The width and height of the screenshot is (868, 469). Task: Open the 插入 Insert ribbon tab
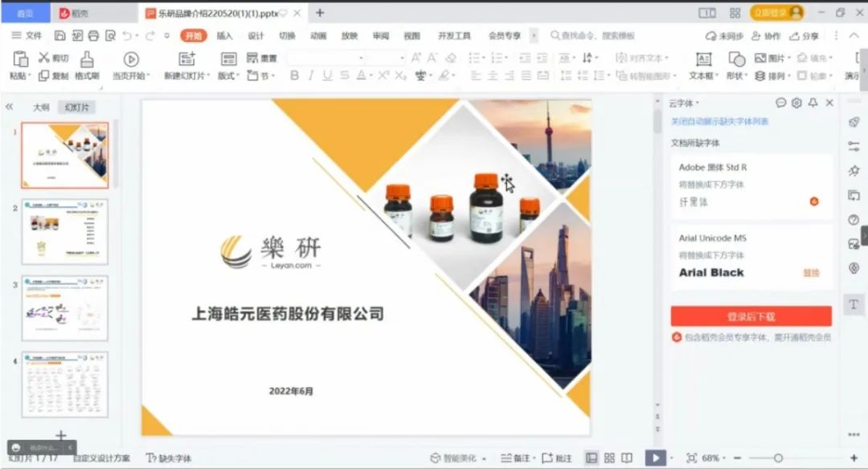point(224,36)
